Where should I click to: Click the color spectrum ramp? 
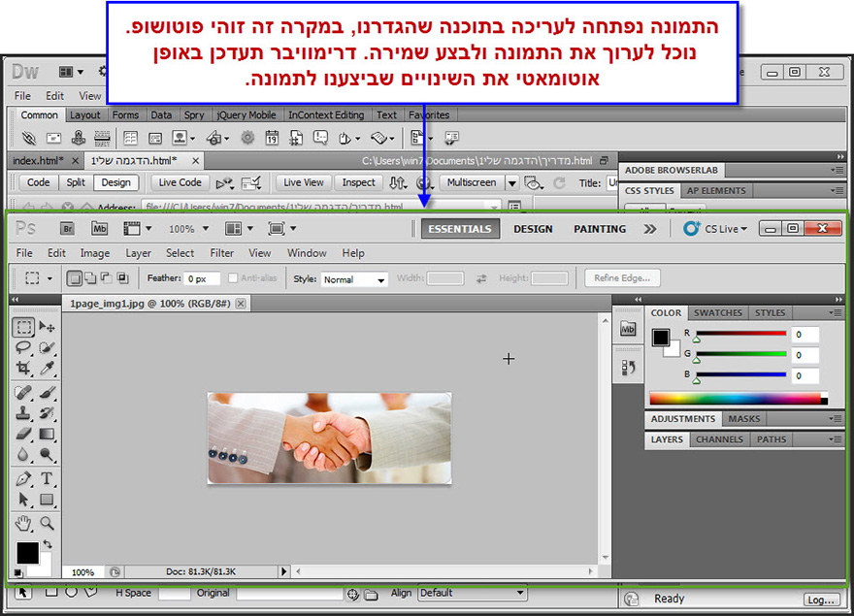739,399
